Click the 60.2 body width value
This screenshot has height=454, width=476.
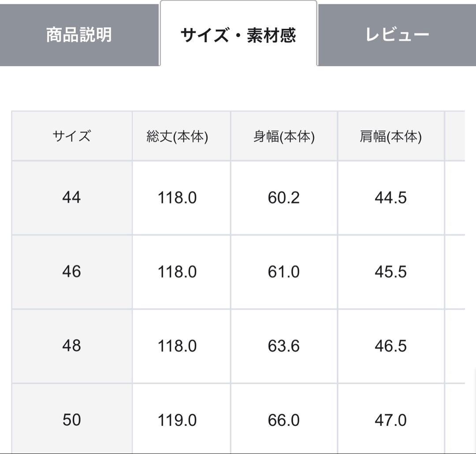pos(283,197)
